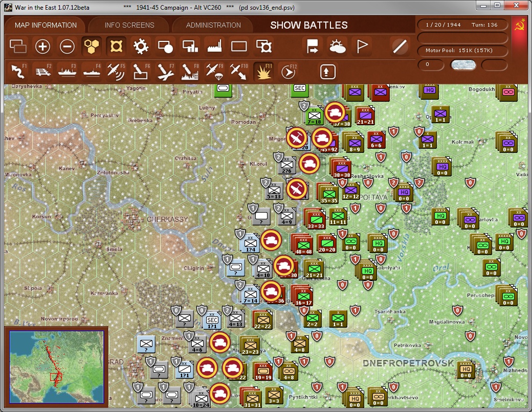Switch to the INFO SCREENS tab

click(129, 25)
